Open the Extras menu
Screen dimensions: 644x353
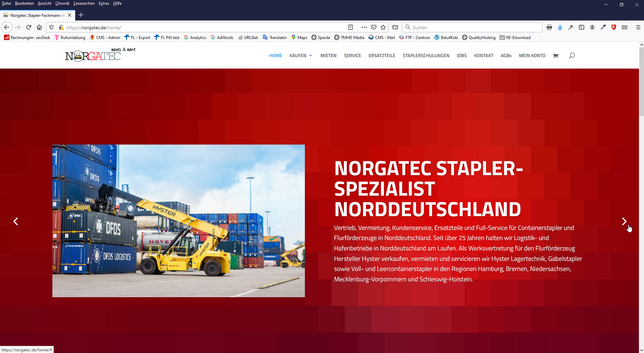click(104, 3)
